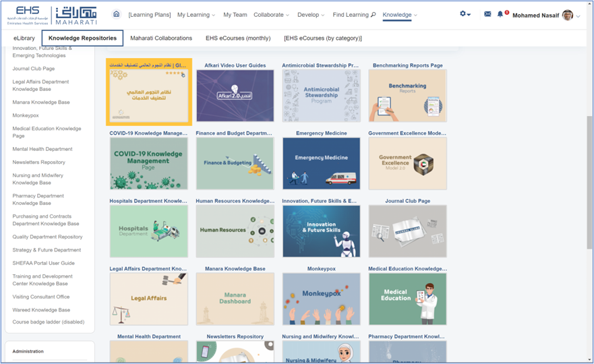Open Course badge ladder (disabled) sidebar link

48,322
